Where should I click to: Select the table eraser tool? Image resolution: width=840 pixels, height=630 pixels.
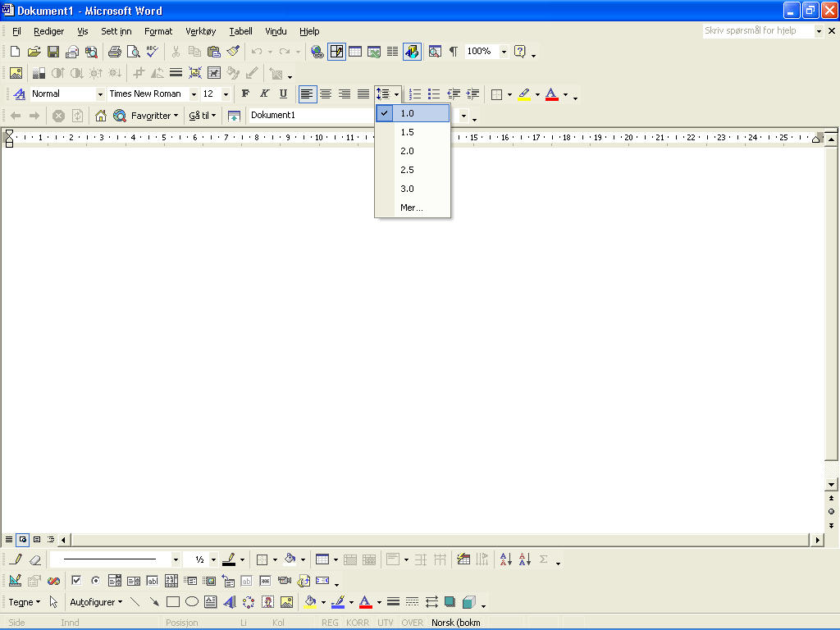tap(35, 559)
